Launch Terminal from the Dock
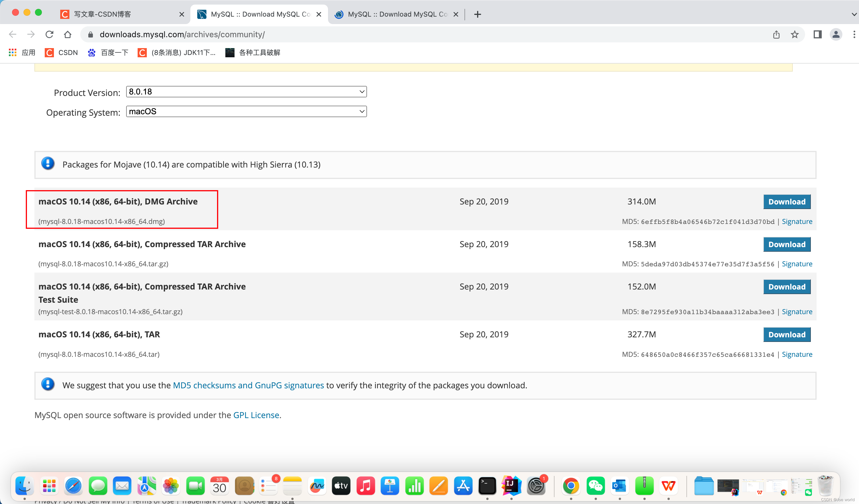859x504 pixels. click(x=487, y=486)
